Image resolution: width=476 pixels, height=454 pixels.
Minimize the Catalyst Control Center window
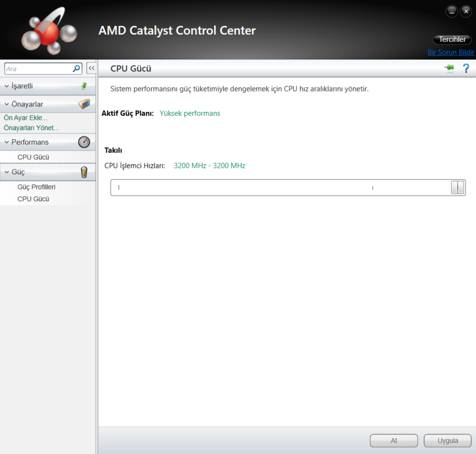point(452,12)
